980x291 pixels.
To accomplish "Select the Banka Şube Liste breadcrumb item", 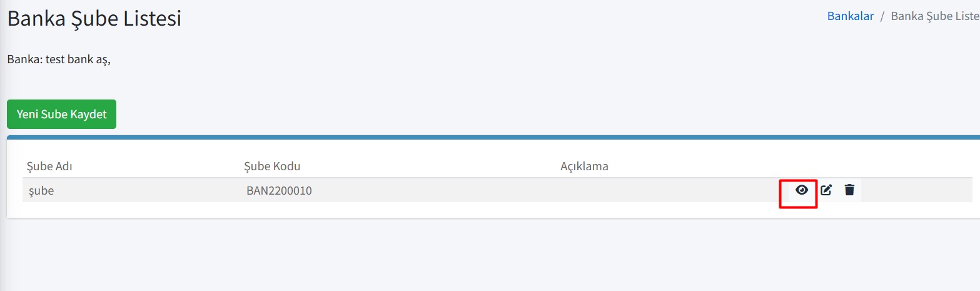I will [935, 16].
